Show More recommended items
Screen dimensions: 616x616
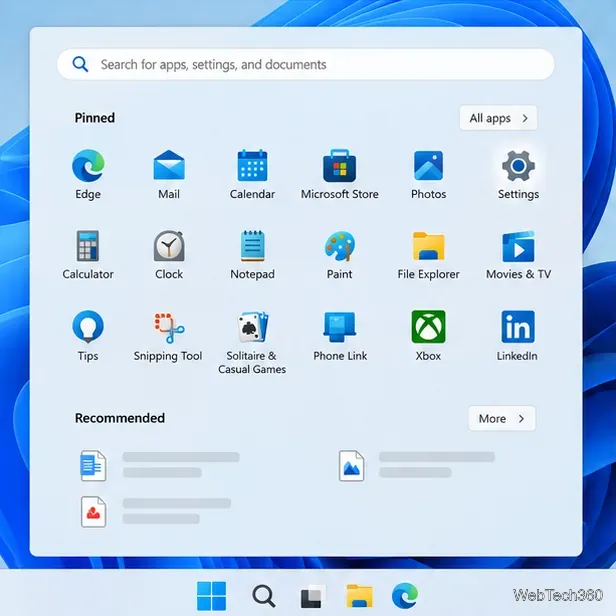point(502,418)
